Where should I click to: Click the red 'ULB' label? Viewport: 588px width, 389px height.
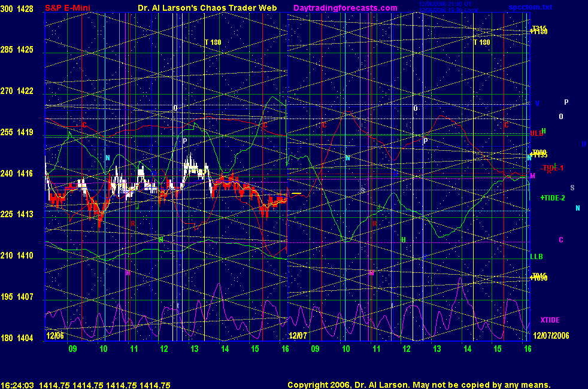click(x=537, y=133)
